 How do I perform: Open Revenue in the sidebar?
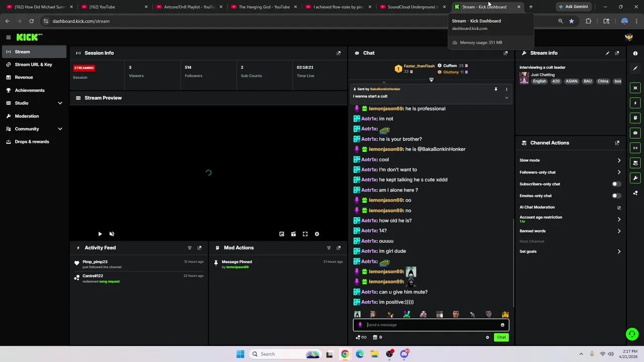33,77
